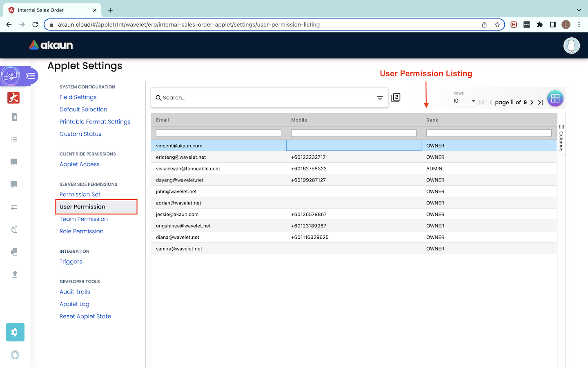Click the Email column filter field
The width and height of the screenshot is (588, 368).
[x=218, y=133]
